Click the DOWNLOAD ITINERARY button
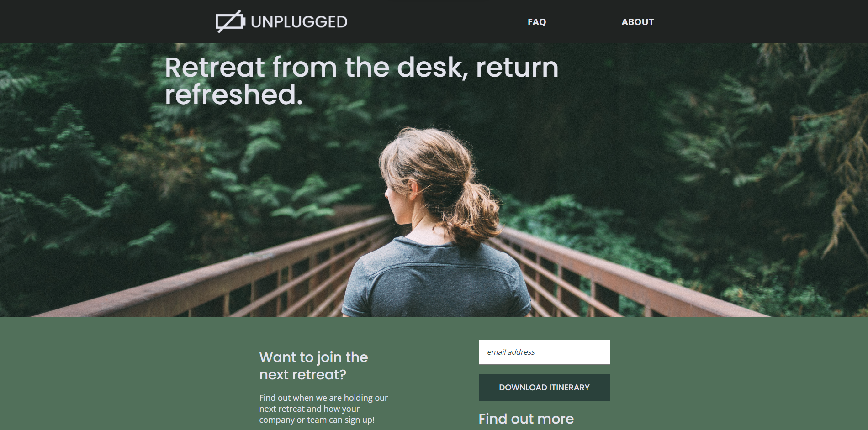The width and height of the screenshot is (868, 430). coord(544,388)
